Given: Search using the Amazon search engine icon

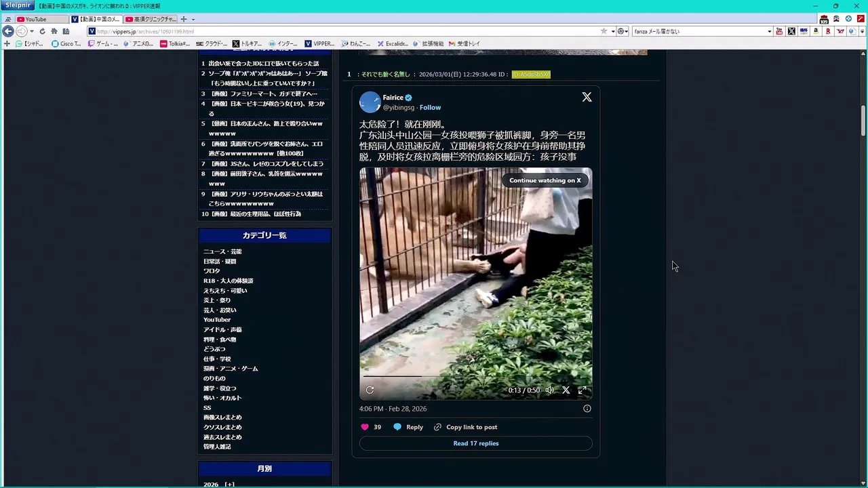Looking at the screenshot, I should coord(816,31).
